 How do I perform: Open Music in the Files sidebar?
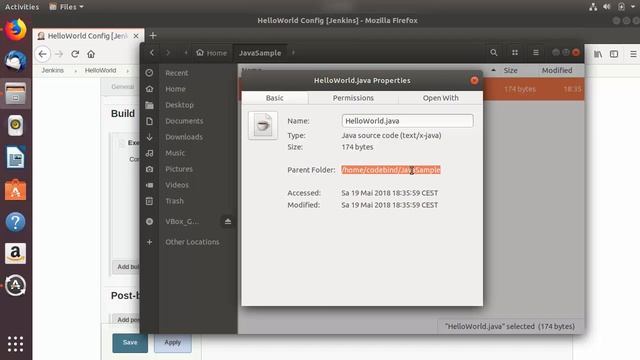pyautogui.click(x=175, y=153)
